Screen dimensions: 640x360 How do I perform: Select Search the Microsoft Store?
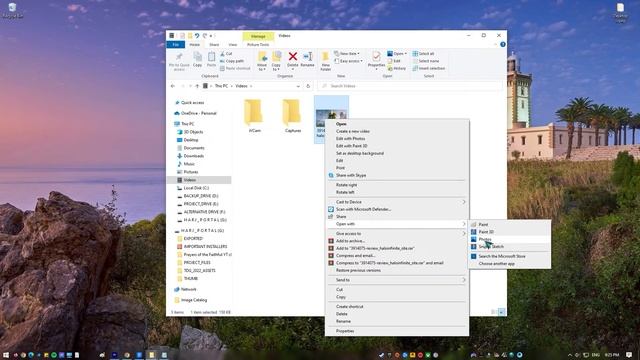tap(509, 256)
